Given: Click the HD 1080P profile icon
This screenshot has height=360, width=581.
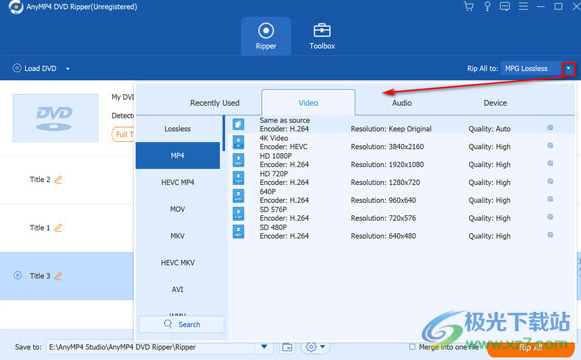Looking at the screenshot, I should [x=238, y=160].
